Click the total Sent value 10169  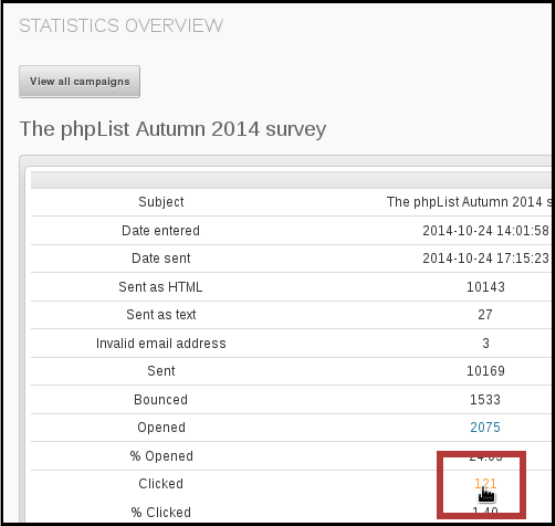[x=486, y=371]
